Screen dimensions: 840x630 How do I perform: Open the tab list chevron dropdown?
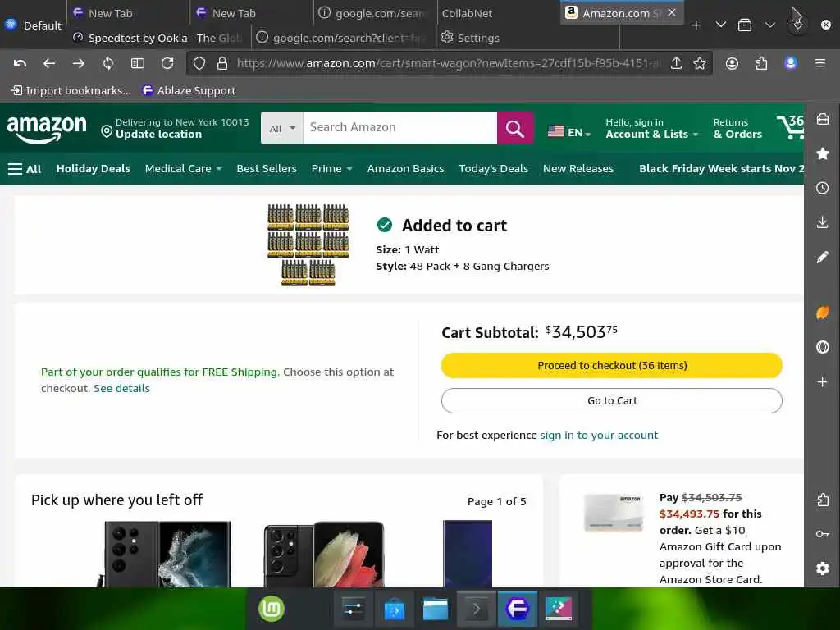pyautogui.click(x=721, y=25)
